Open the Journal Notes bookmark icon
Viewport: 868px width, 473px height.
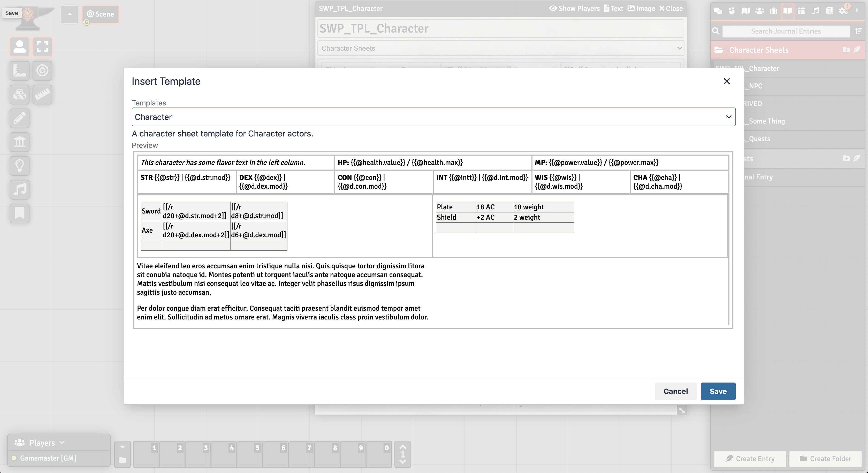point(20,213)
